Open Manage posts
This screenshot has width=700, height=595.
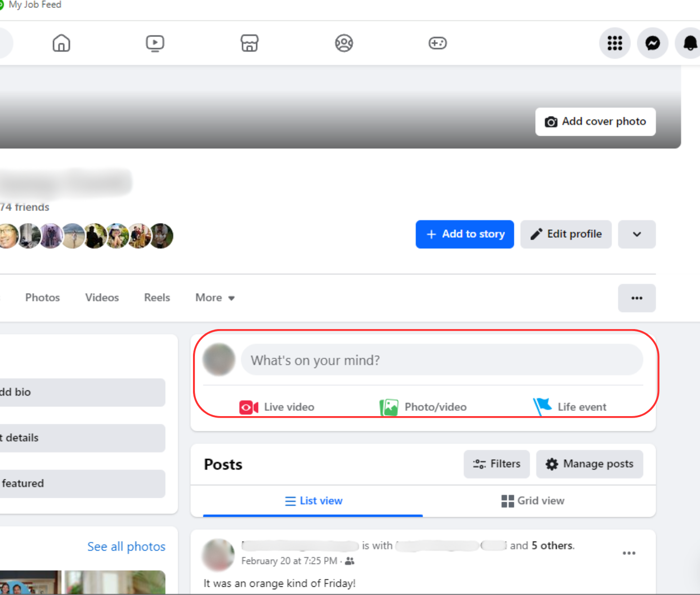click(x=590, y=464)
